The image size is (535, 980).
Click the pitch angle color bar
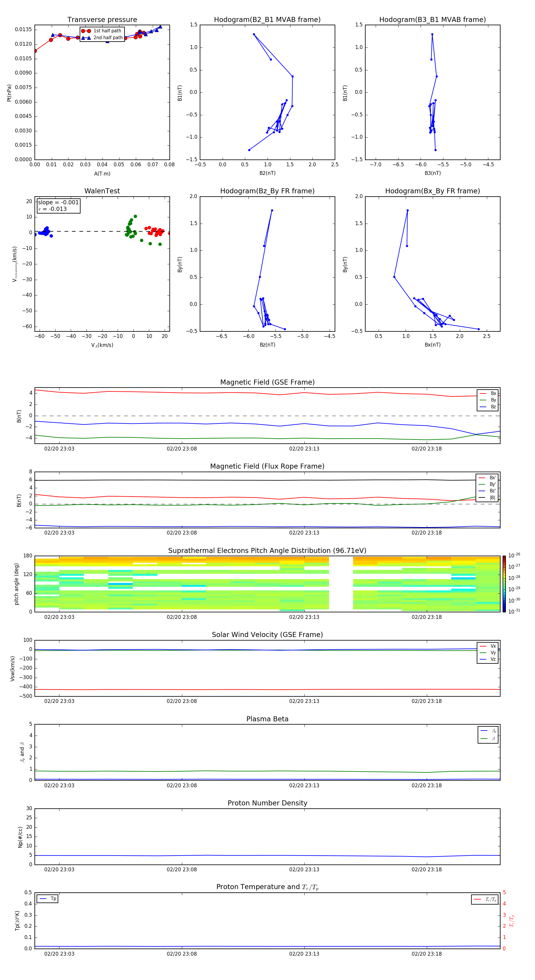pyautogui.click(x=504, y=584)
